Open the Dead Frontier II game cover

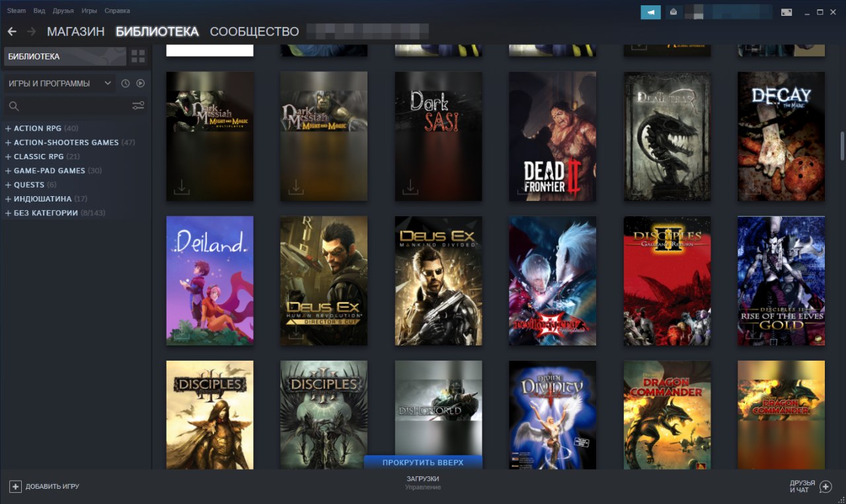[553, 136]
